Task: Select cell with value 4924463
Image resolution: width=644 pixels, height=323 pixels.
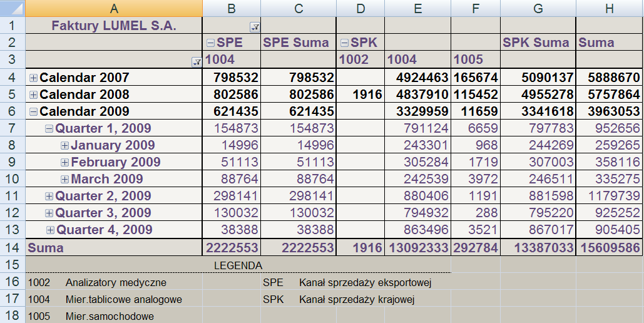Action: [417, 77]
